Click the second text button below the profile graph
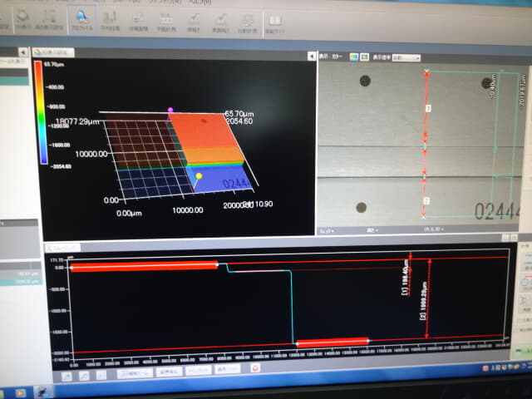This screenshot has height=399, width=532. click(170, 371)
